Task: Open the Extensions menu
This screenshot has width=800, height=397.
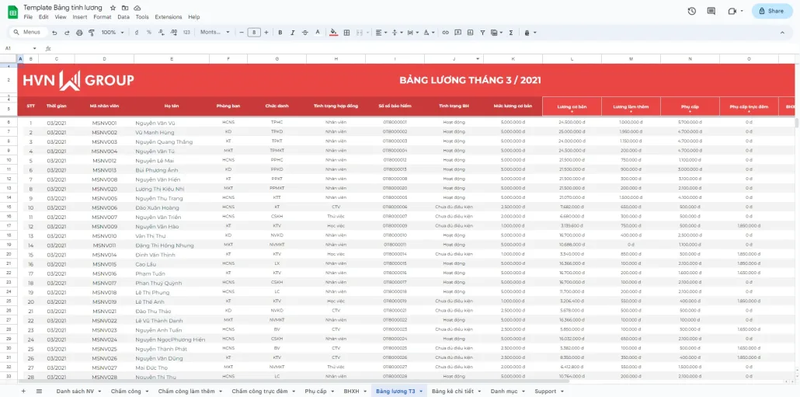Action: point(168,17)
